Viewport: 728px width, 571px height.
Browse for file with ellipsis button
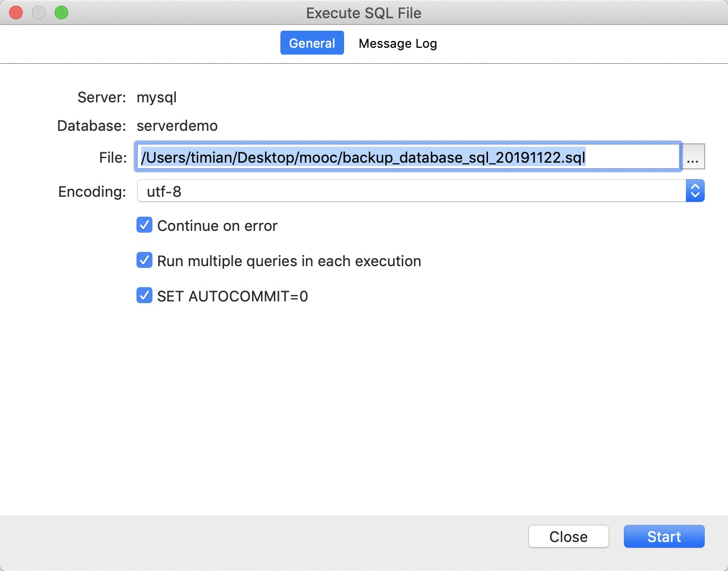click(693, 157)
